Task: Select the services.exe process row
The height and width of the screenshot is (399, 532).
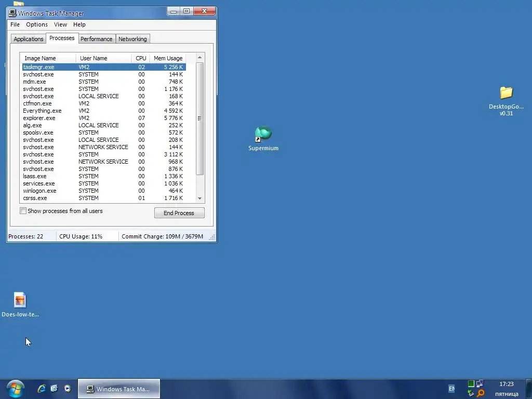Action: [104, 183]
